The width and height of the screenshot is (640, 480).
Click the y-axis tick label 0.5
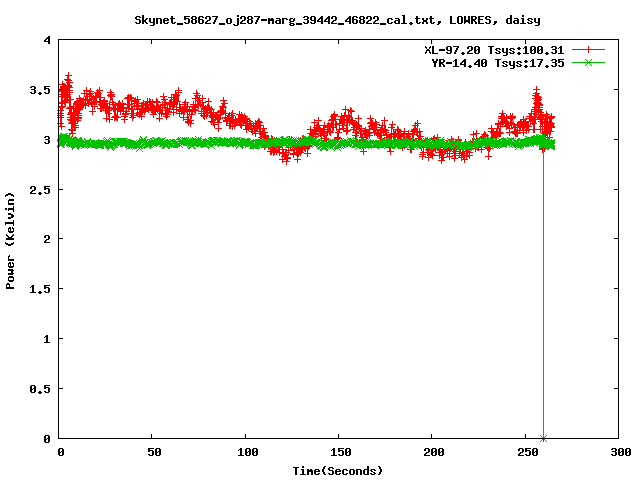point(40,389)
